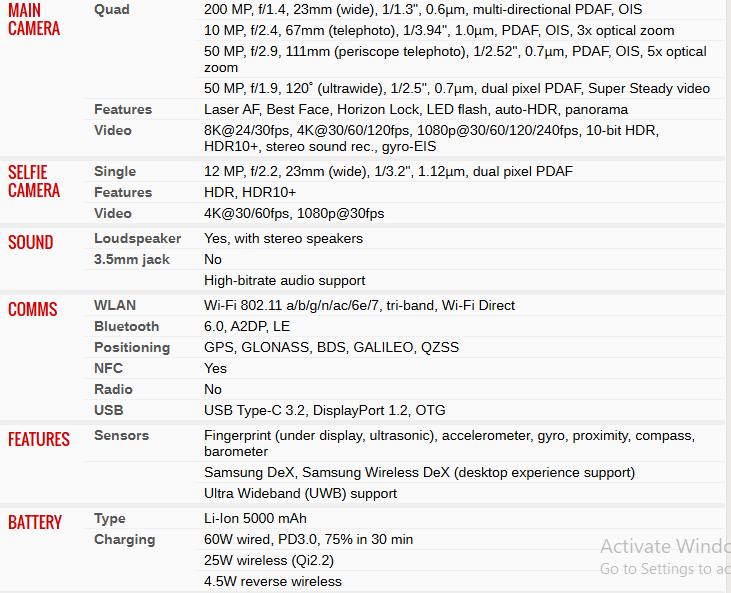Open the Sensors spec label

pyautogui.click(x=122, y=435)
